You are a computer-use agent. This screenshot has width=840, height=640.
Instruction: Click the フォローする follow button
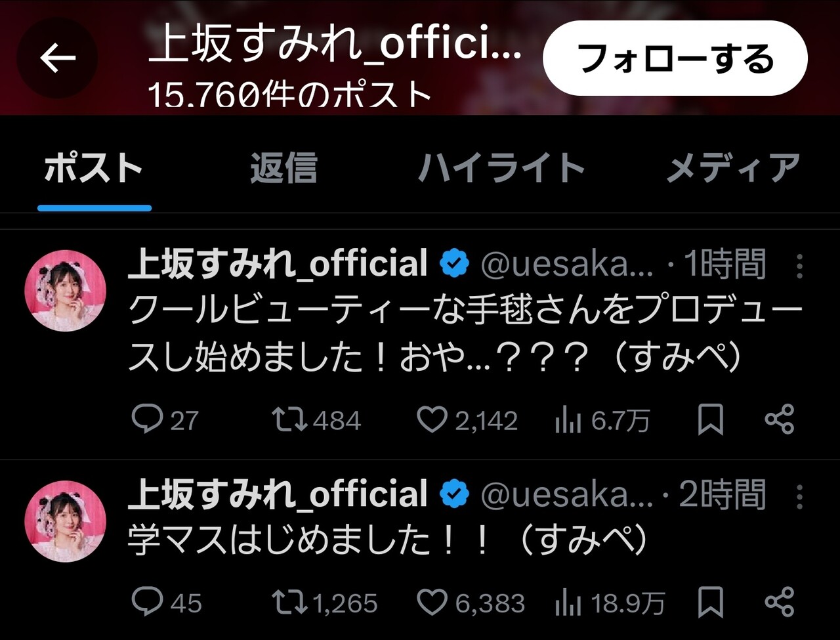[675, 59]
